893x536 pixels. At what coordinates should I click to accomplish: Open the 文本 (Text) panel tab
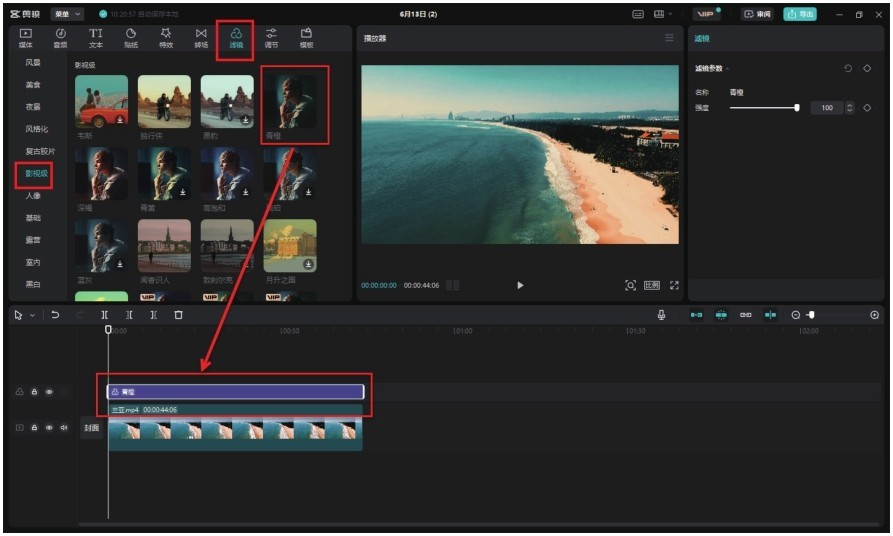(96, 38)
